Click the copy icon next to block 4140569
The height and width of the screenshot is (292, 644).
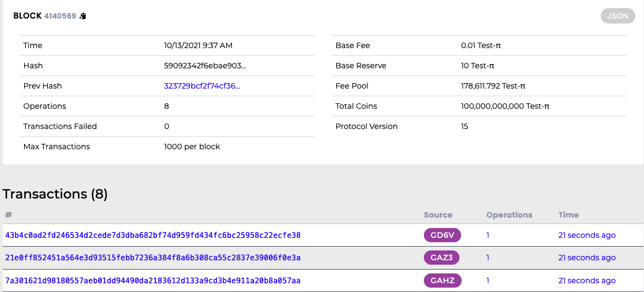coord(83,16)
